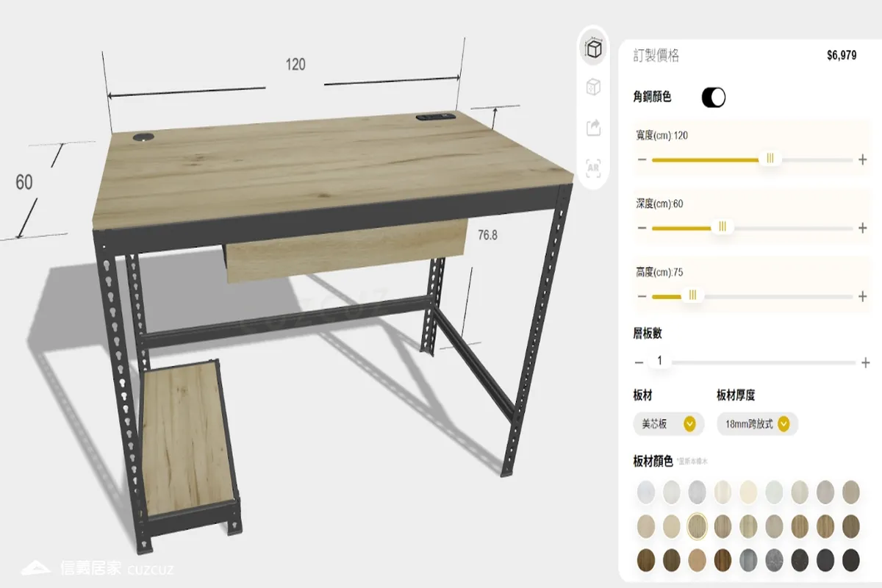Decrease height with the minus icon
This screenshot has height=588, width=882.
pos(642,297)
